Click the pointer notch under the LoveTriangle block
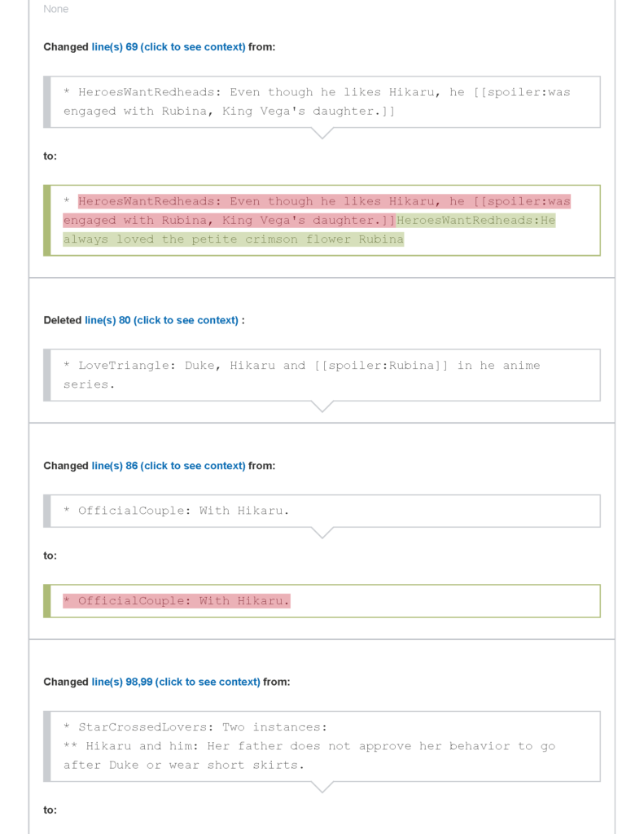This screenshot has height=834, width=644. tap(322, 406)
